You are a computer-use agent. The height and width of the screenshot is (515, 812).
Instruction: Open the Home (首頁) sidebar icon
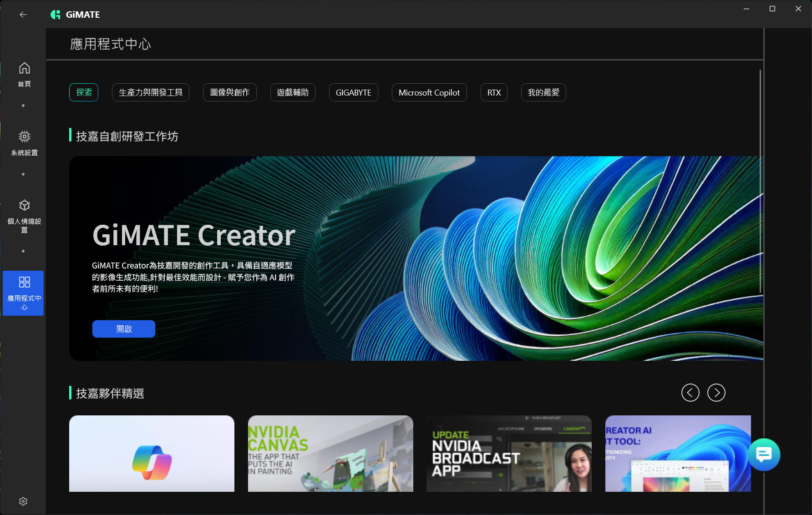pyautogui.click(x=24, y=74)
